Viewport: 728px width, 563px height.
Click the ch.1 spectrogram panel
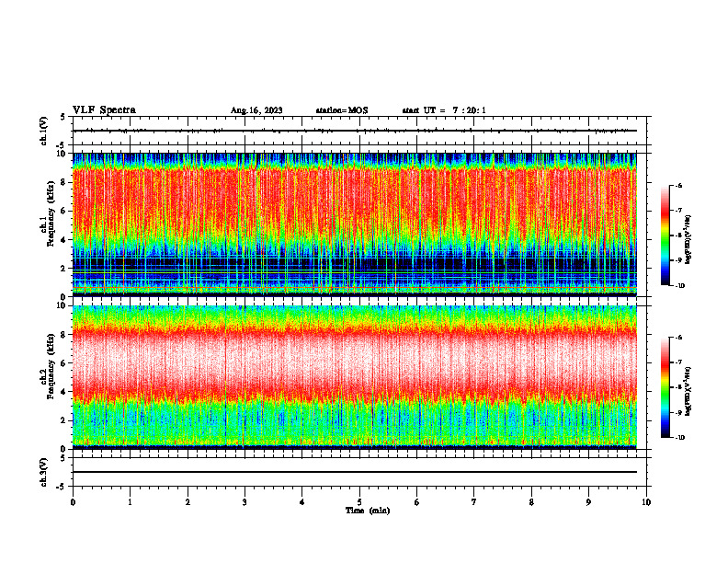pos(354,224)
